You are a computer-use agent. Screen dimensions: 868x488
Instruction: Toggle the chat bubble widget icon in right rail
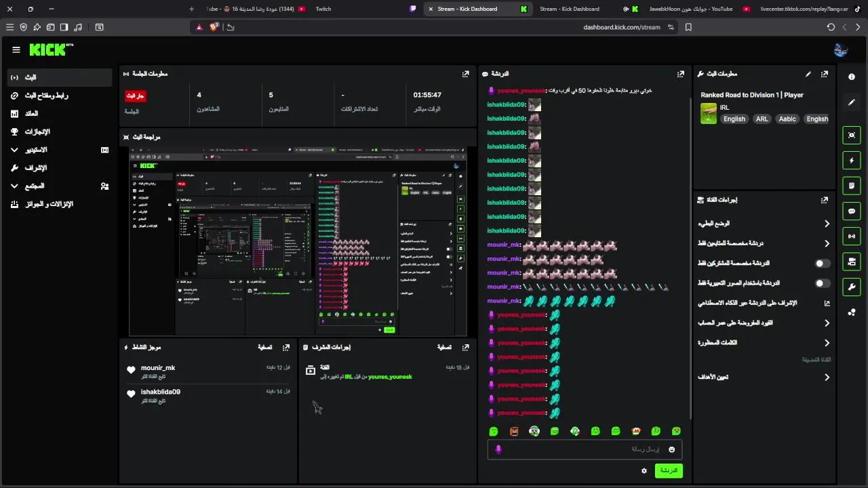(x=852, y=211)
